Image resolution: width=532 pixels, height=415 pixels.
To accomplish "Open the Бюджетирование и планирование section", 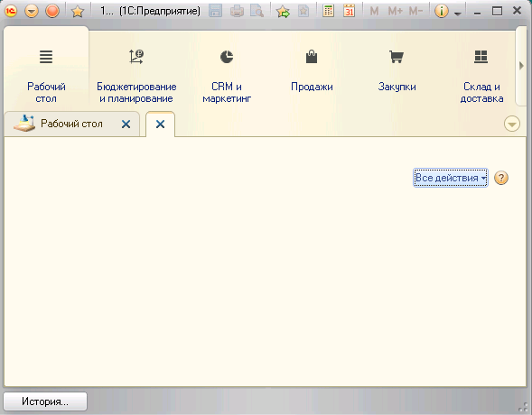I will coord(136,76).
